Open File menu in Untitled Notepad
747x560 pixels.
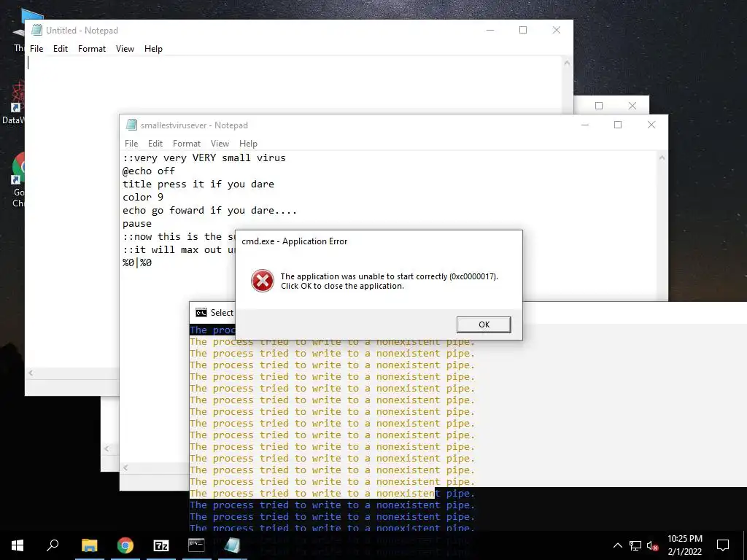click(x=36, y=49)
